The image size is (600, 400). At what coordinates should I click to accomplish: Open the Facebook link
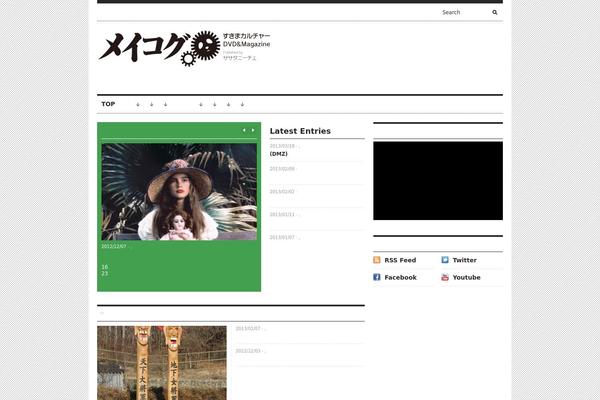click(x=400, y=278)
